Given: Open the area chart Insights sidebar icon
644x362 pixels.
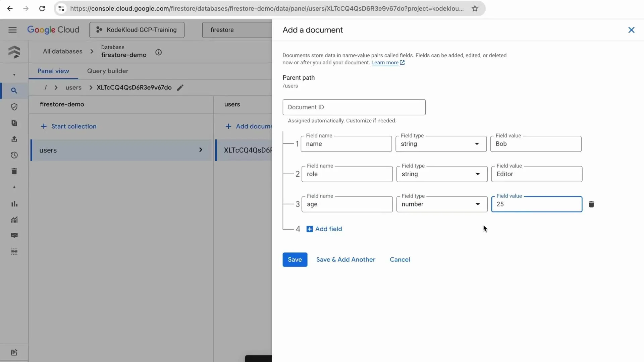Looking at the screenshot, I should click(14, 220).
